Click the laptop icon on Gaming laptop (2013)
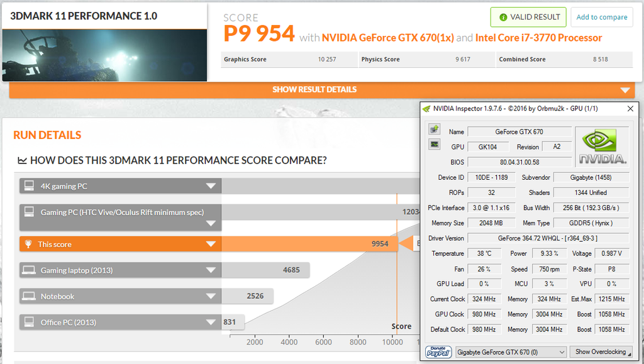 (29, 270)
